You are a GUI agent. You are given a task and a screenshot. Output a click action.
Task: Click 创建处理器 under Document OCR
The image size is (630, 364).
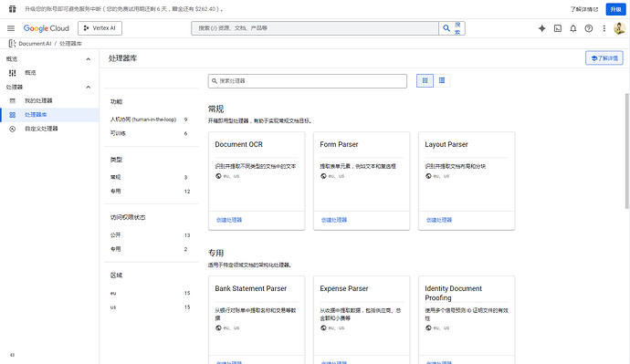coord(229,220)
